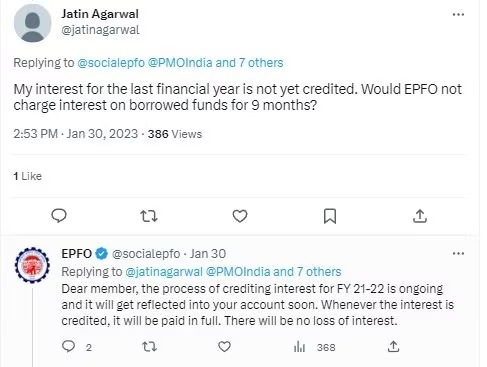This screenshot has width=487, height=367.
Task: Bookmark Jatin Agarwal's tweet
Action: tap(330, 216)
